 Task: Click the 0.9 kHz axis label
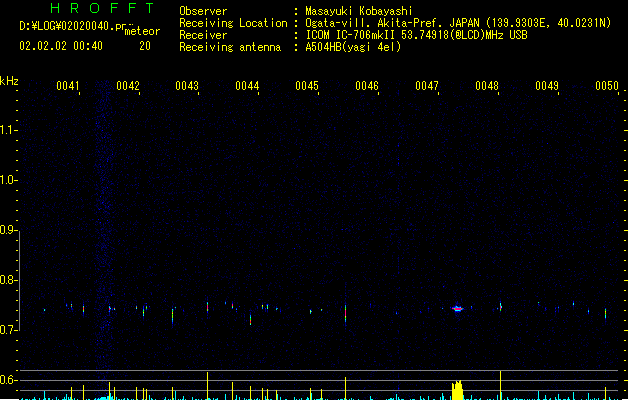[x=7, y=230]
